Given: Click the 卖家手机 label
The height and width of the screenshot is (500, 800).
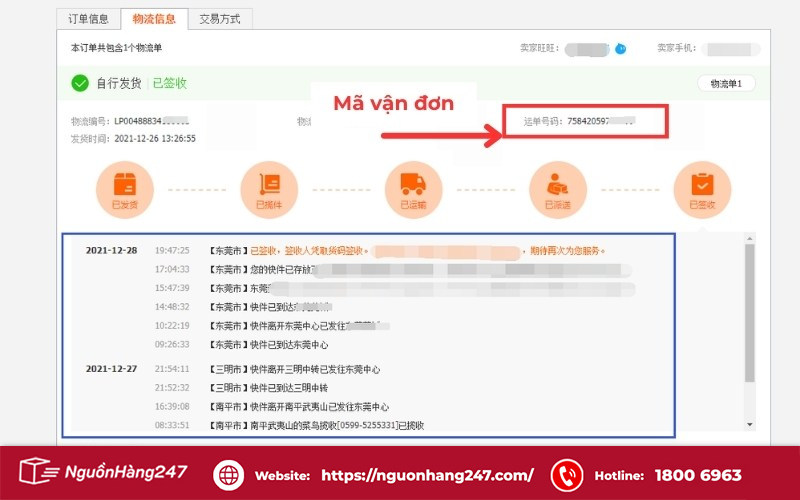Looking at the screenshot, I should pyautogui.click(x=677, y=48).
